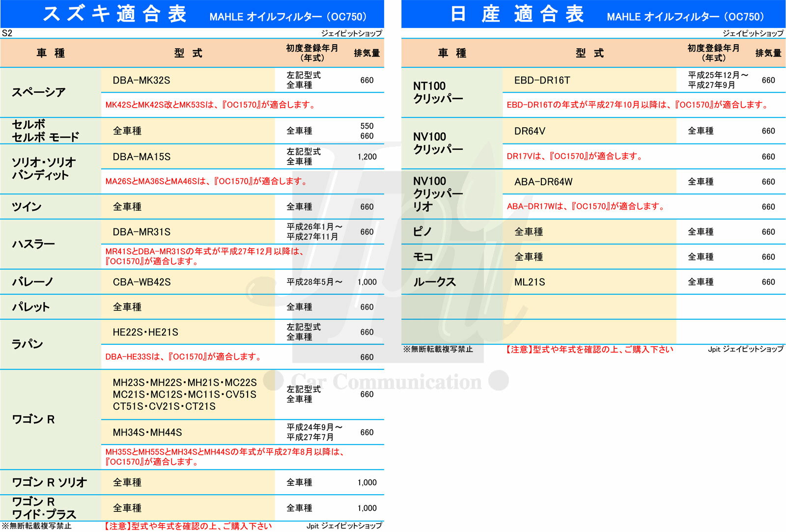Viewport: 786px width, 532px height.
Task: Click the red MK42SとMK42S改とMK53S note
Action: 211,105
